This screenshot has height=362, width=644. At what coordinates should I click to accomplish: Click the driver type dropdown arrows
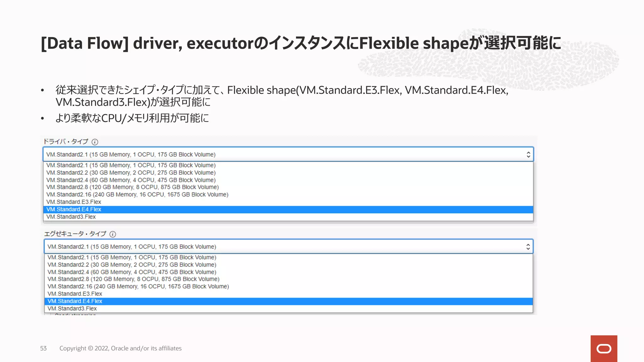tap(528, 155)
